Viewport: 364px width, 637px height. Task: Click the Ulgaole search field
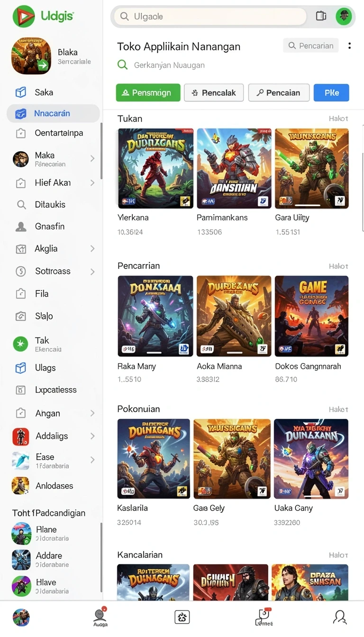[211, 17]
